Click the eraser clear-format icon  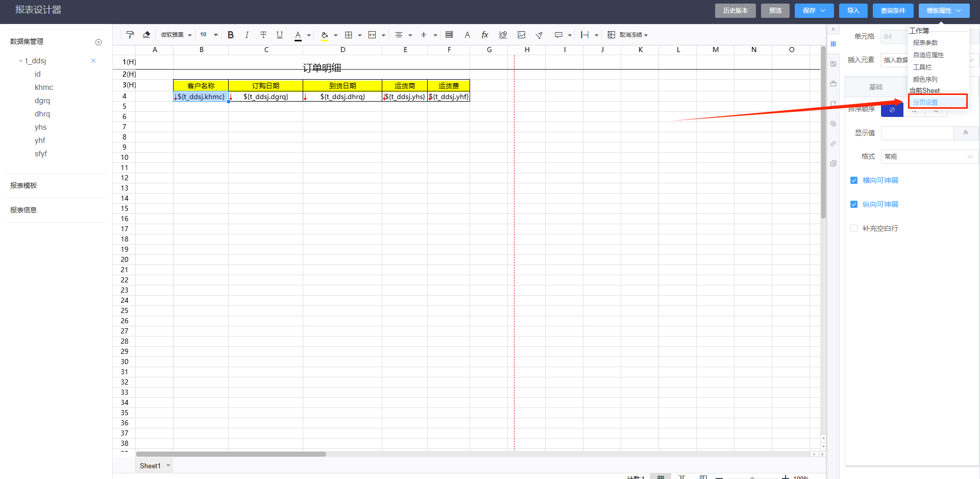coord(146,35)
